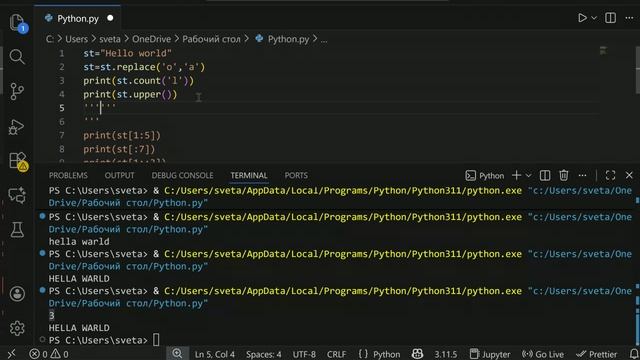Create a new terminal

pos(516,176)
